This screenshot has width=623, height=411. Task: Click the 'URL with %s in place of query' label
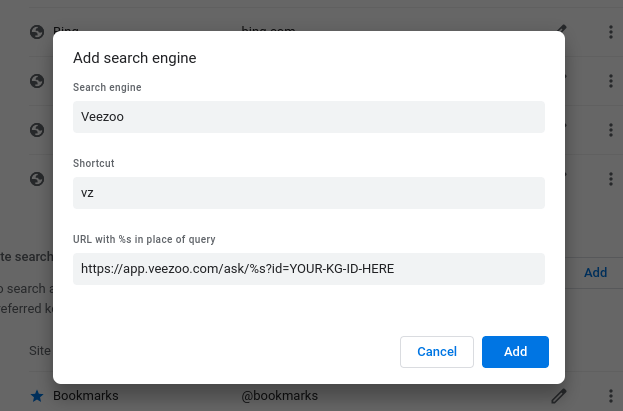(144, 239)
